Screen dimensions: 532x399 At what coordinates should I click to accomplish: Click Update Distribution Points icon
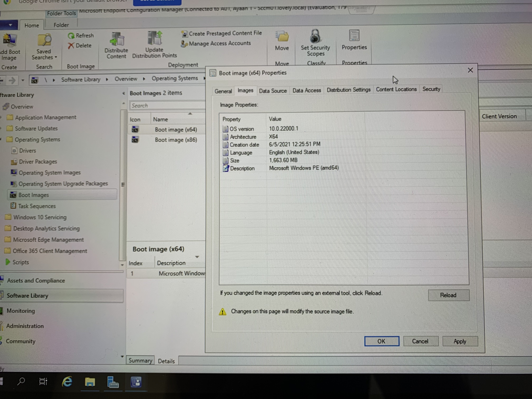click(x=155, y=38)
